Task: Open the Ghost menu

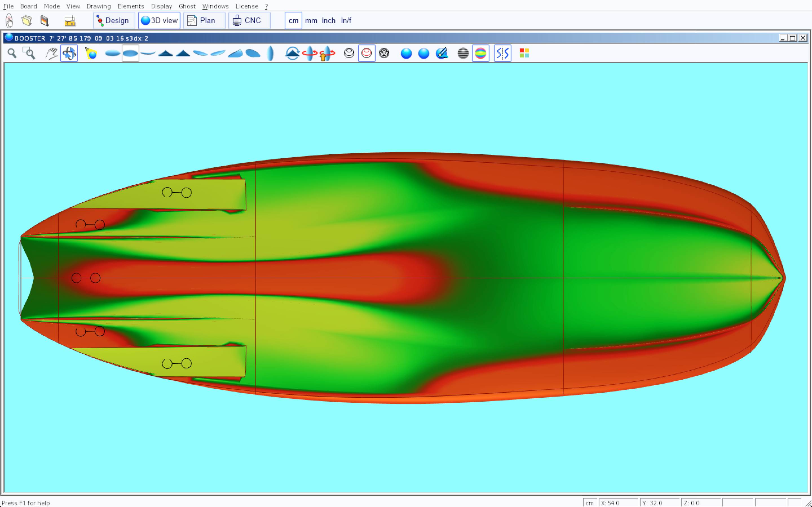Action: (187, 6)
